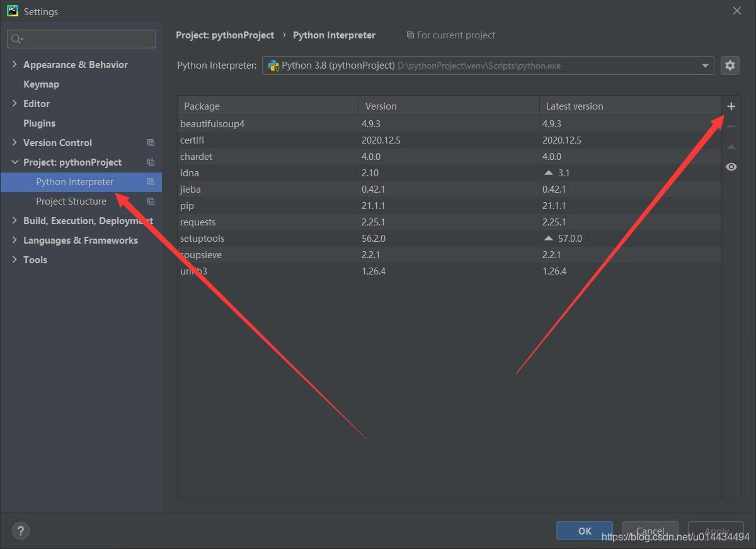Select the certifi package row

pyautogui.click(x=449, y=140)
